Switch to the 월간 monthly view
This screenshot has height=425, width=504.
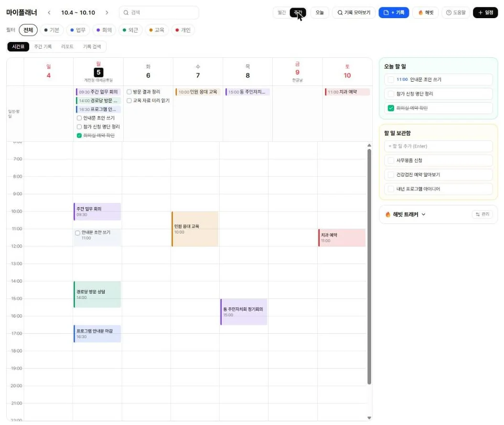281,12
